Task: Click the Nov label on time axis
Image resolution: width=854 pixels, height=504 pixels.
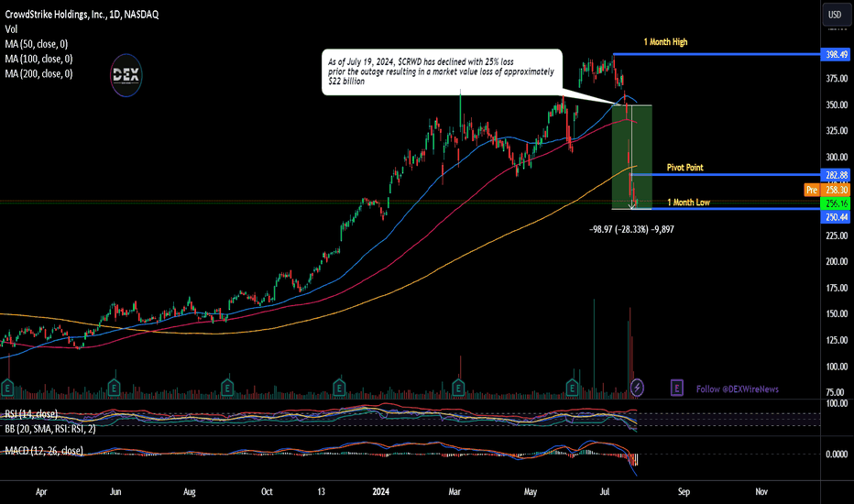Action: pyautogui.click(x=761, y=491)
